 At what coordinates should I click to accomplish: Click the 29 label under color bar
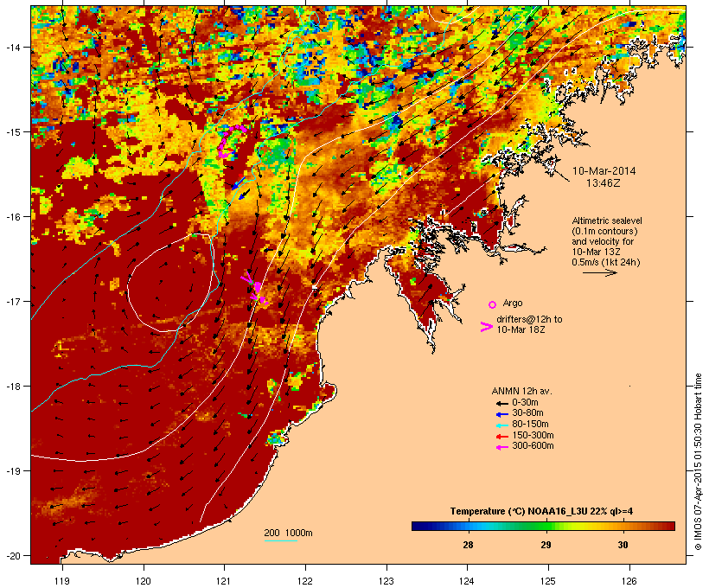pos(546,545)
